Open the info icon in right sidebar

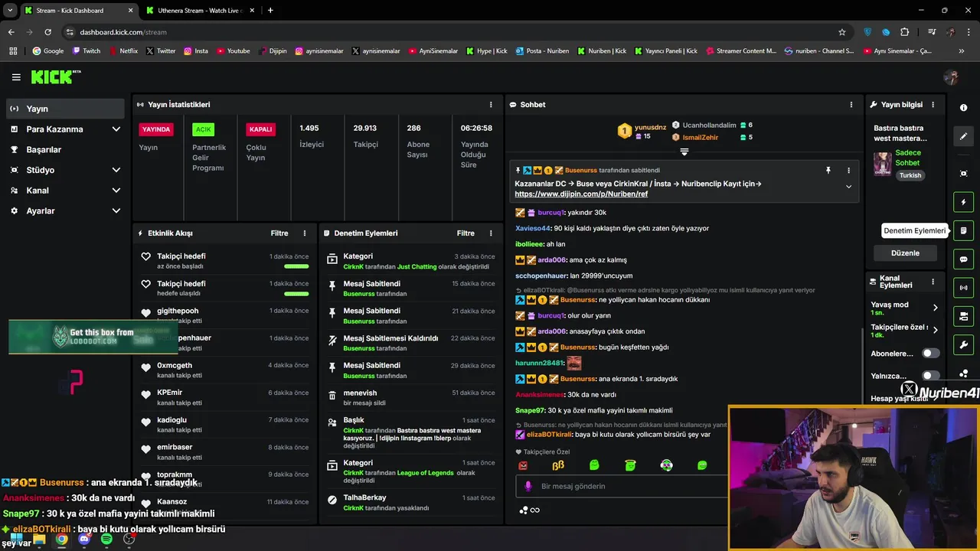coord(964,108)
